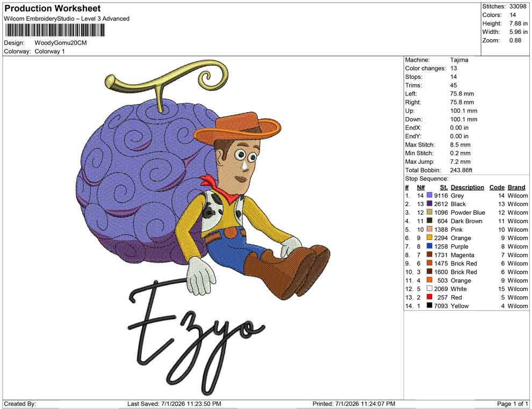
Task: Click the Trims value 45
Action: pyautogui.click(x=454, y=85)
